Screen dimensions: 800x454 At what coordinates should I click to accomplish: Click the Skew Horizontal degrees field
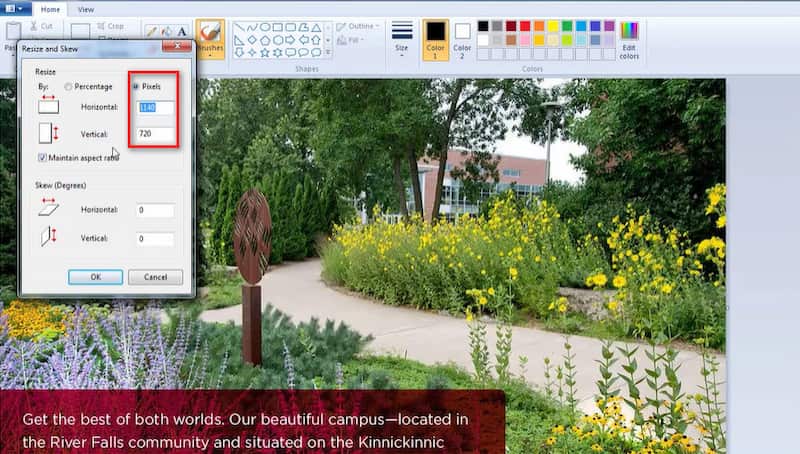(155, 210)
